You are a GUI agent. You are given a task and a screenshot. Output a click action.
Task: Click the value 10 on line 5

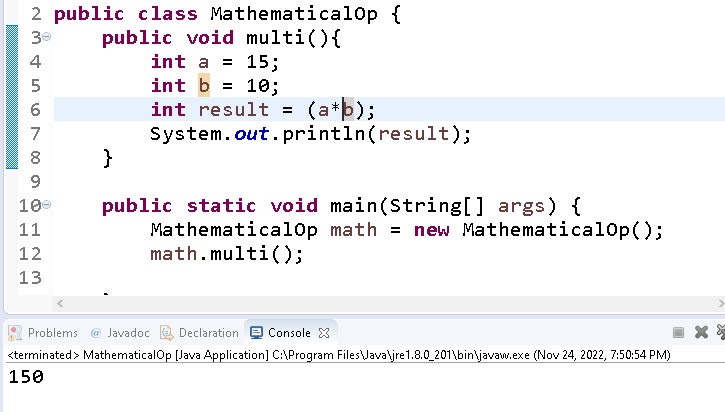pyautogui.click(x=258, y=86)
